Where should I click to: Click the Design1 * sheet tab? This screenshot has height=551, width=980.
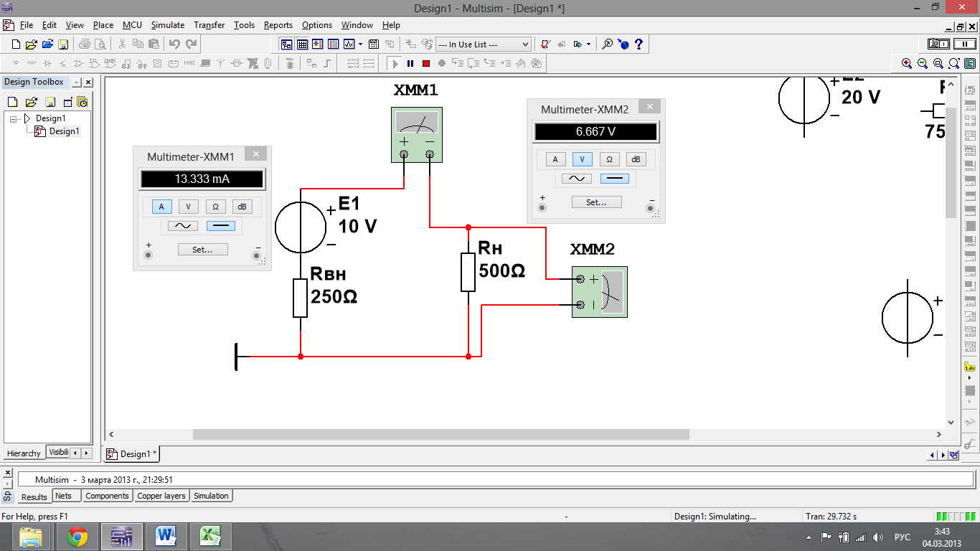click(133, 454)
